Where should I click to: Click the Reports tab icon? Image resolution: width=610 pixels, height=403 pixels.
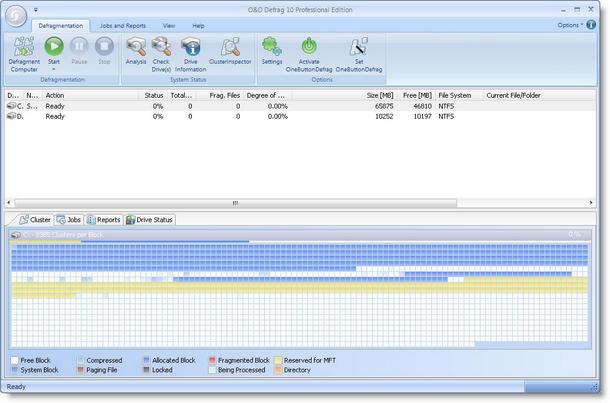coord(91,220)
